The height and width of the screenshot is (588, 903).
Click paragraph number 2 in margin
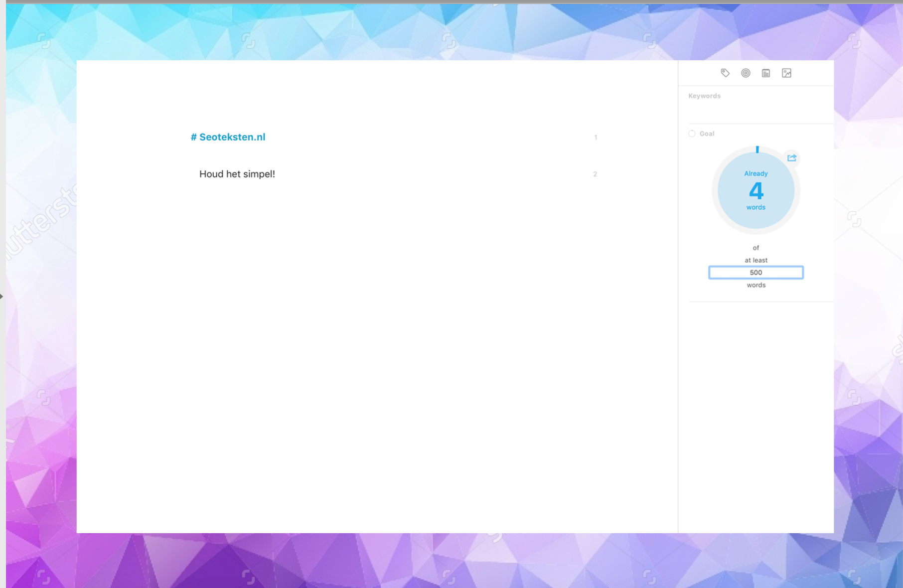[x=595, y=174]
